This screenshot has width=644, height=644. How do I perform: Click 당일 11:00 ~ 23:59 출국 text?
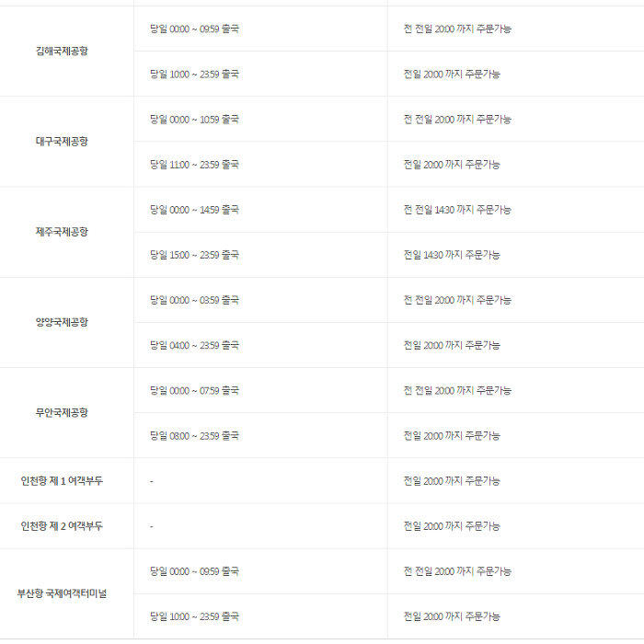(194, 165)
